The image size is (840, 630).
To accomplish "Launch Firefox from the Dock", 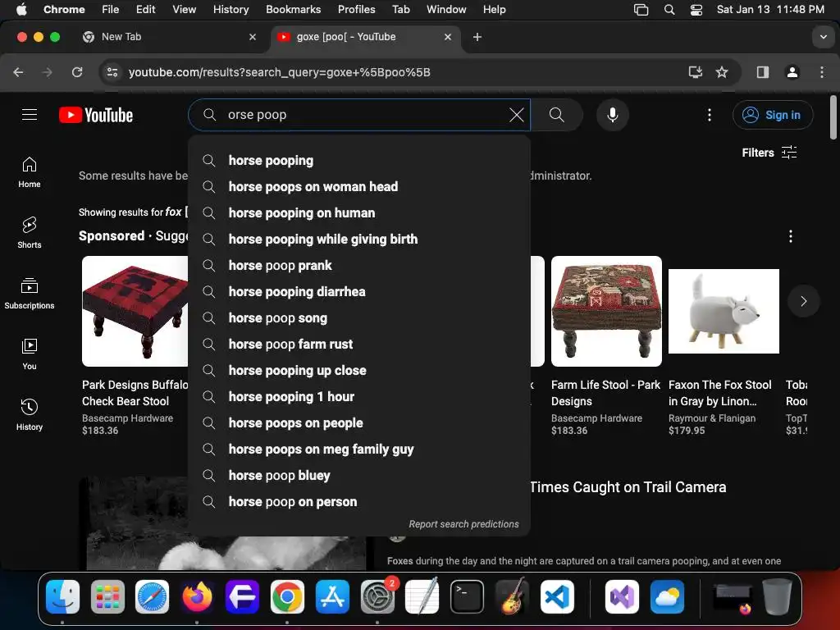I will pos(197,596).
